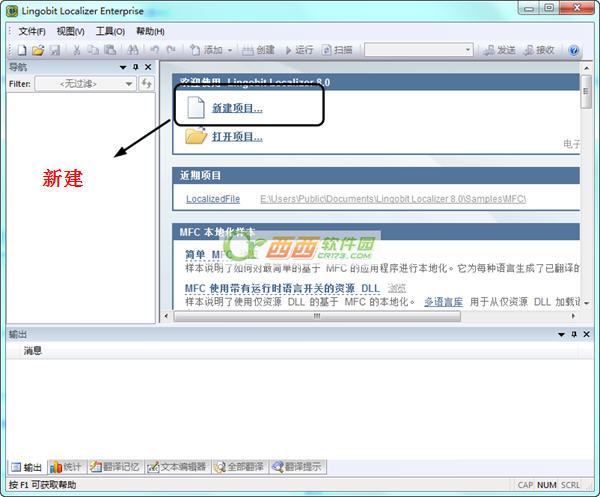The width and height of the screenshot is (600, 497).
Task: Click the horizontal scrollbar left arrow
Action: (x=166, y=316)
